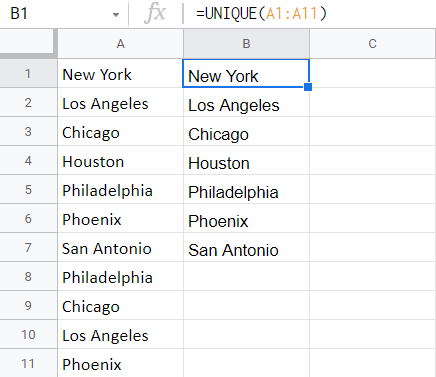Click the blue fill handle on B1
The width and height of the screenshot is (436, 377).
point(308,87)
